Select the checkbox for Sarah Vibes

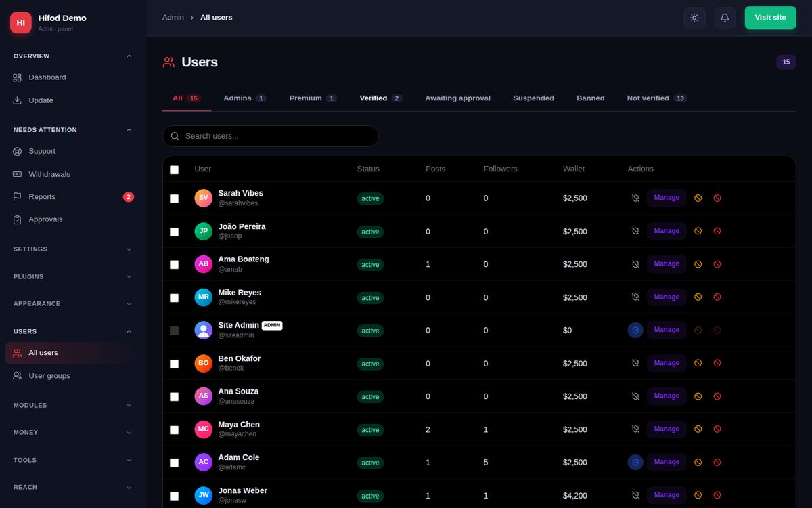[174, 198]
